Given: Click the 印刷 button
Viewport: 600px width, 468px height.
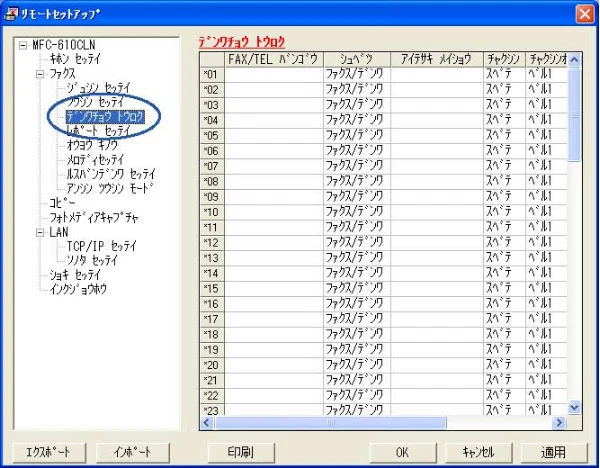Looking at the screenshot, I should (x=241, y=452).
